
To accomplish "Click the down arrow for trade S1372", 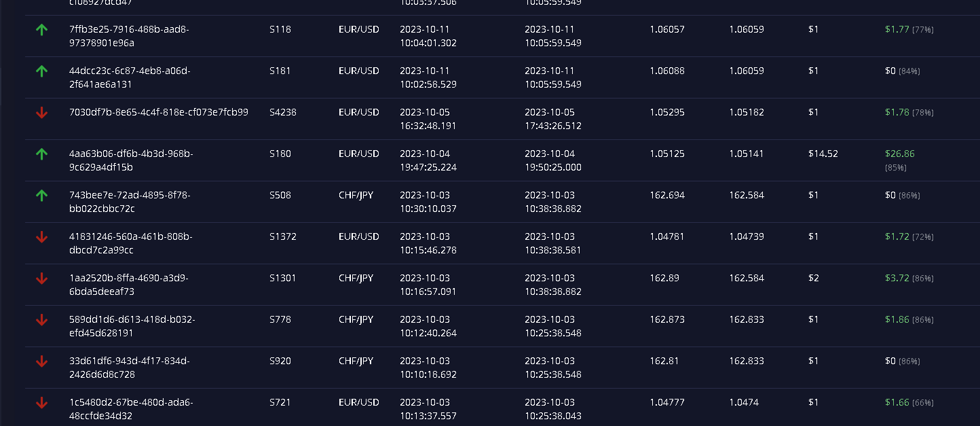I will click(41, 237).
